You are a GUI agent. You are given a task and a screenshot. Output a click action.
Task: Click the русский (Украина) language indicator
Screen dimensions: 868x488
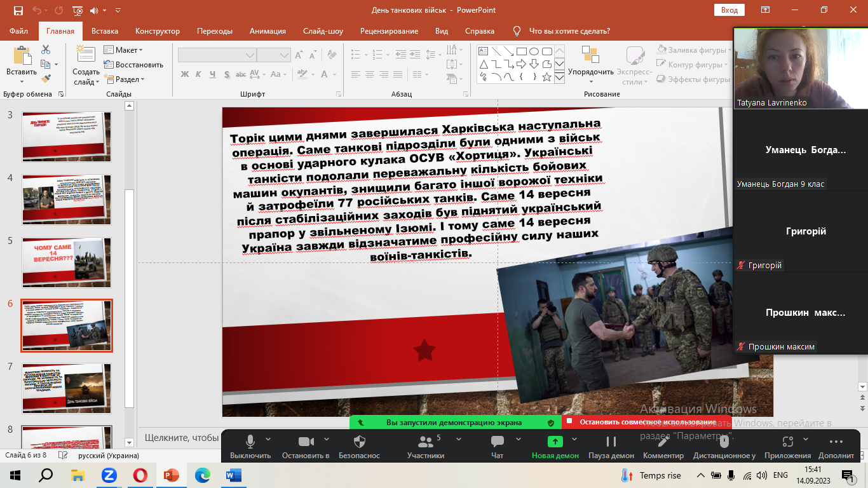tap(108, 456)
